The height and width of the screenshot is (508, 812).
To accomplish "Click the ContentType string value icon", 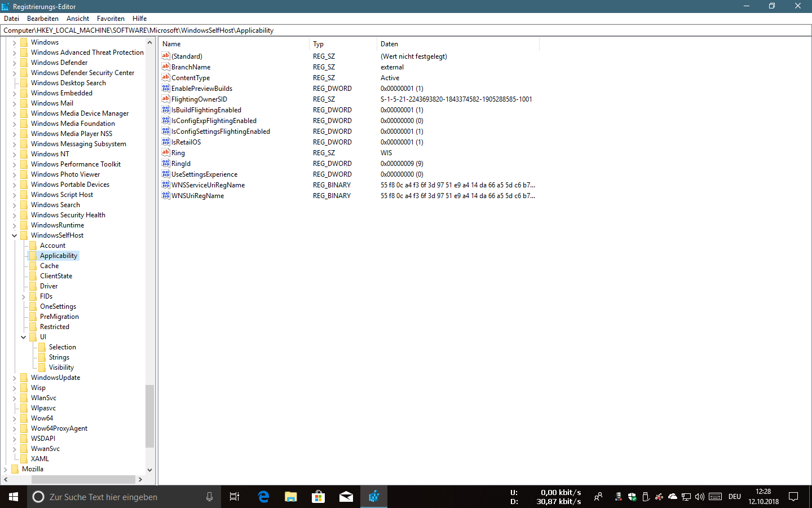I will [x=166, y=77].
